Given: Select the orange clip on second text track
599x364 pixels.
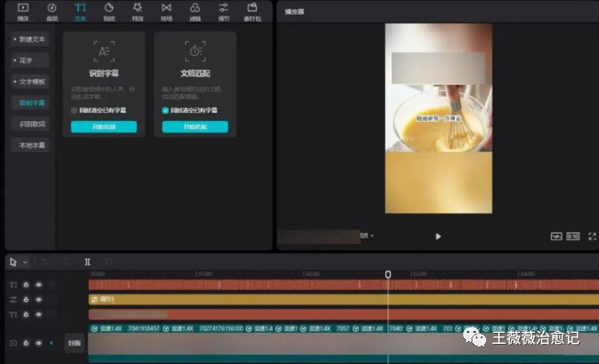Looking at the screenshot, I should (344, 314).
